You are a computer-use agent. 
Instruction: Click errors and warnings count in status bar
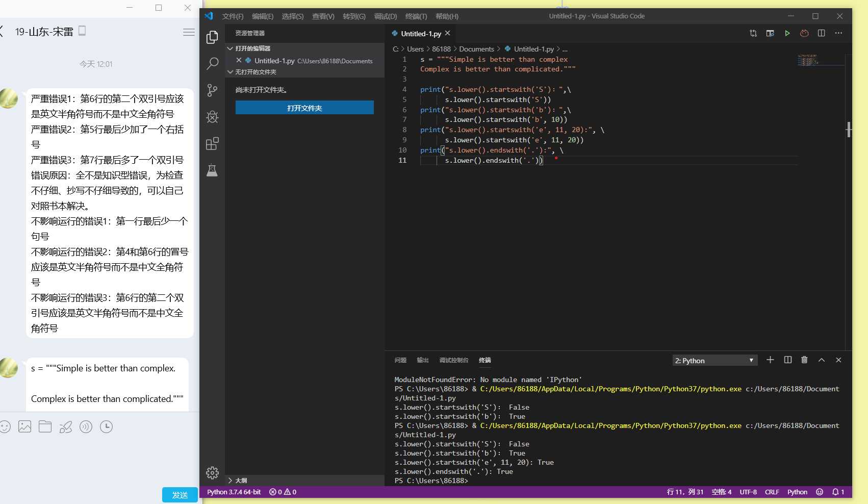[x=283, y=492]
